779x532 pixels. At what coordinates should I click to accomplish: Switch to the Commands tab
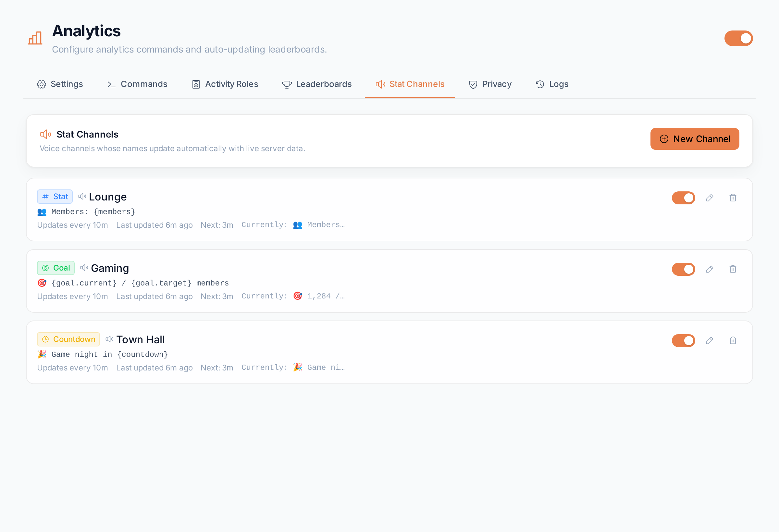pos(137,84)
